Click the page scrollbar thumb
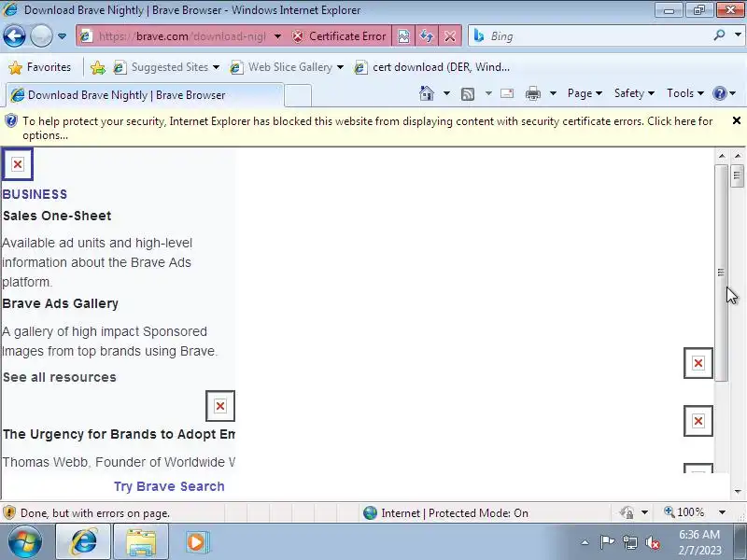Image resolution: width=747 pixels, height=560 pixels. [737, 175]
